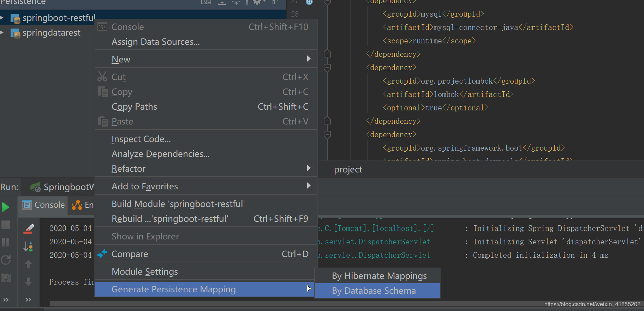The image size is (644, 311).
Task: Show more console toolbar actions chevron
Action: click(x=28, y=300)
